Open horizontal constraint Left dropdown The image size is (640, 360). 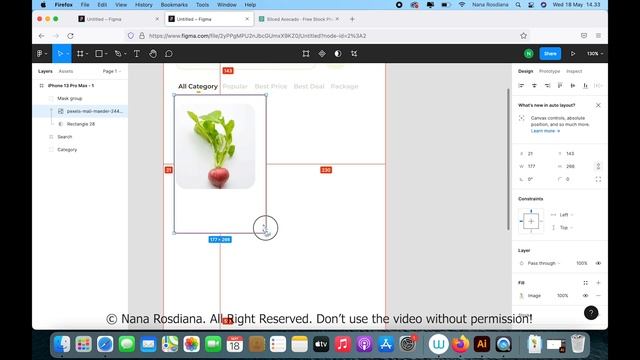click(567, 215)
